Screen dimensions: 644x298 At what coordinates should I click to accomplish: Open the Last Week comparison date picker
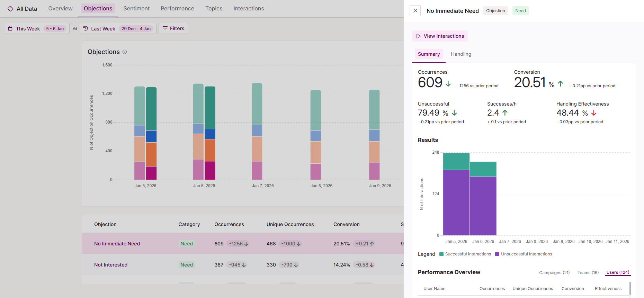118,28
